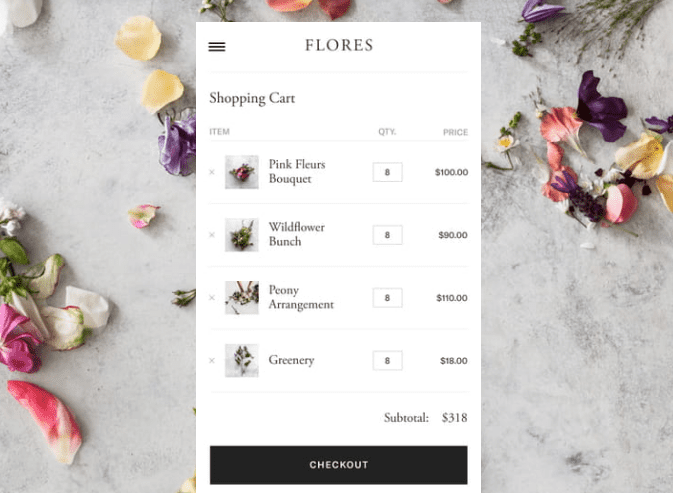673x493 pixels.
Task: Select Peony Arrangement quantity field
Action: pos(388,298)
